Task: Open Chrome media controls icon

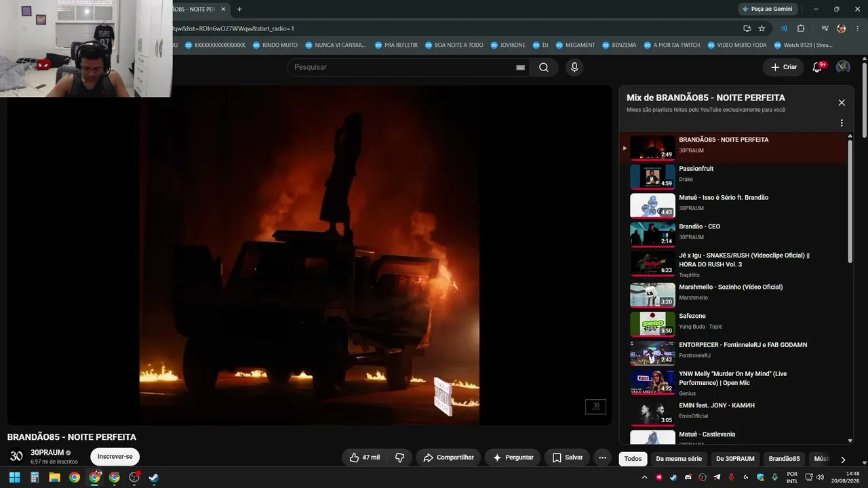Action: pyautogui.click(x=825, y=28)
